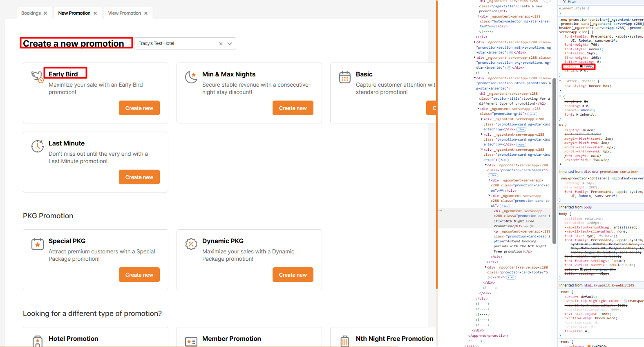Switch to the Bookings tab
Viewport: 644px width, 347px height.
coord(31,13)
